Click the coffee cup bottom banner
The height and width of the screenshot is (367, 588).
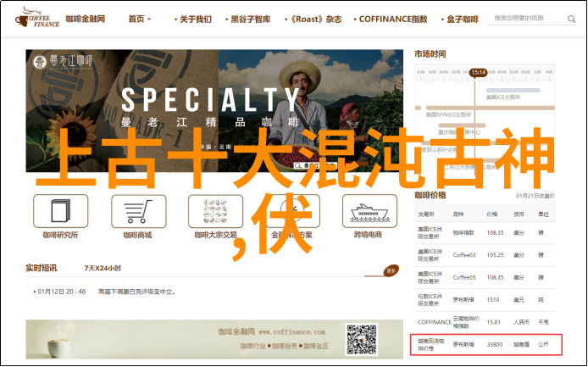click(x=214, y=339)
